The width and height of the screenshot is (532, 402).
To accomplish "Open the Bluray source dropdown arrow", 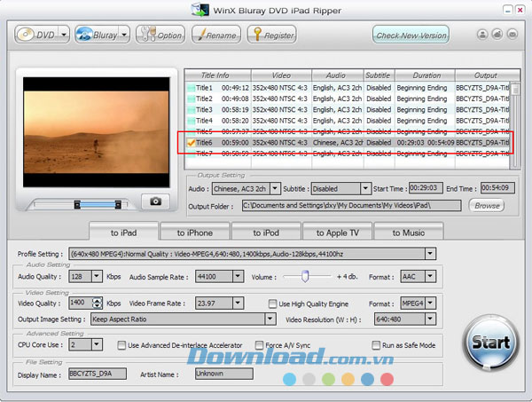I will tap(124, 35).
